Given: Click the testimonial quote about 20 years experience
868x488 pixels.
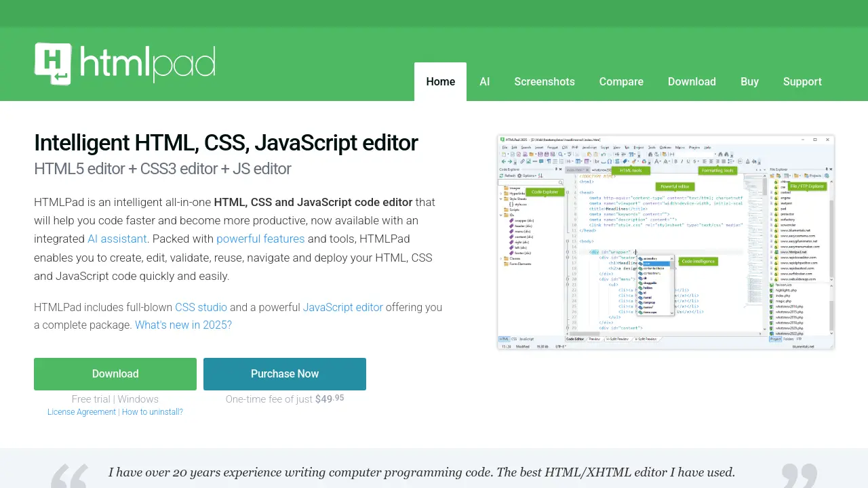Looking at the screenshot, I should pyautogui.click(x=422, y=472).
